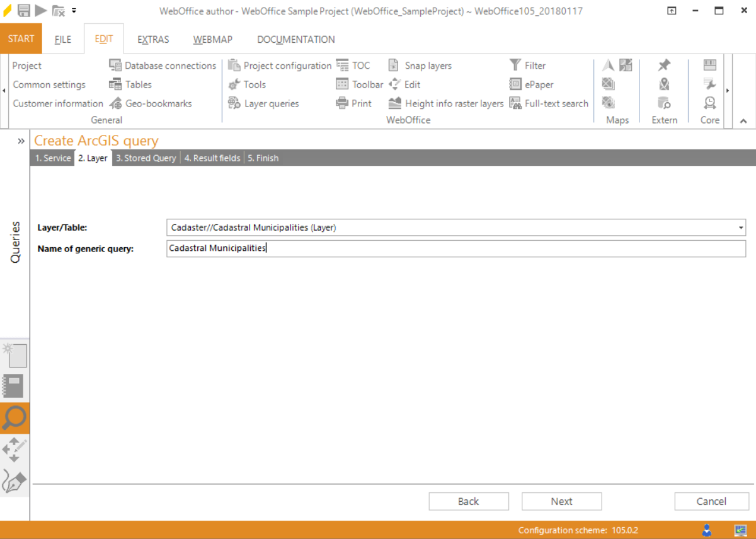The height and width of the screenshot is (539, 756).
Task: Go to the 4. Result fields step
Action: pos(212,158)
